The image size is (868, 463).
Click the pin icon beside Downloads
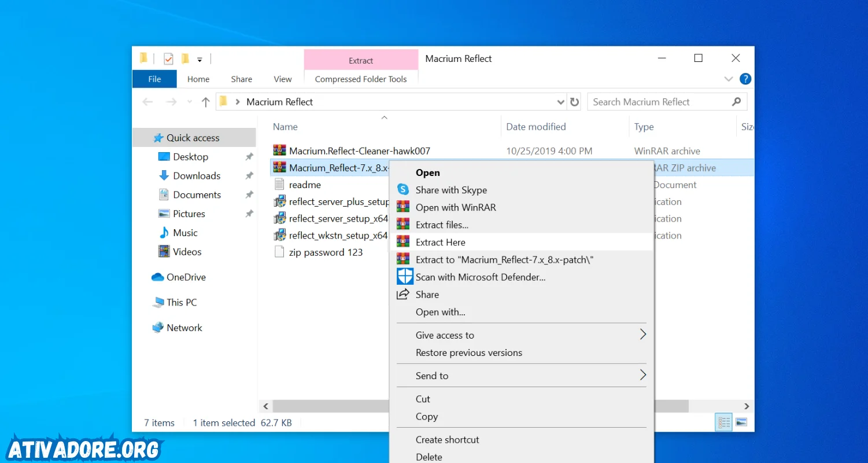point(249,175)
